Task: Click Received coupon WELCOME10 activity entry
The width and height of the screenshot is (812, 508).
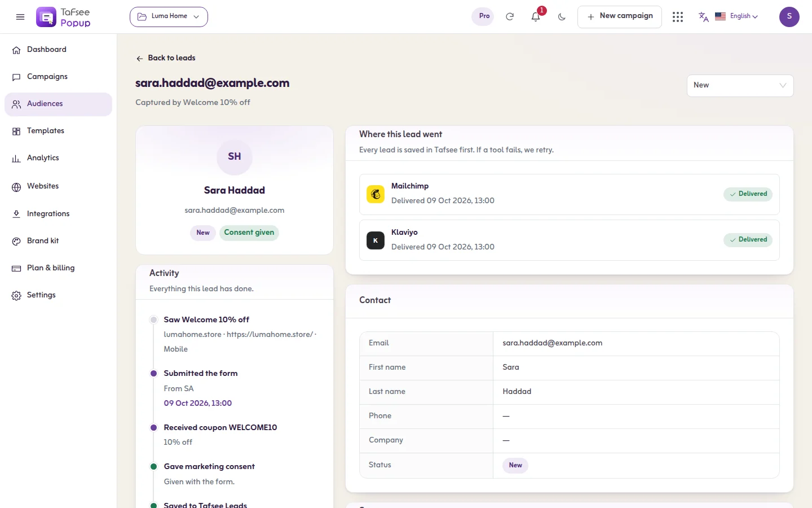Action: pyautogui.click(x=220, y=428)
